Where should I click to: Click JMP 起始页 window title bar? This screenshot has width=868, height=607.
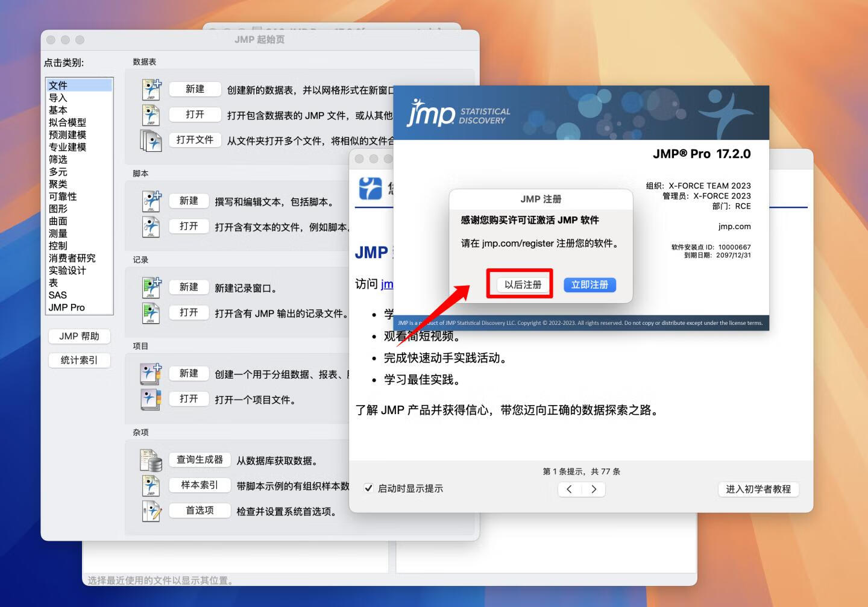[260, 40]
